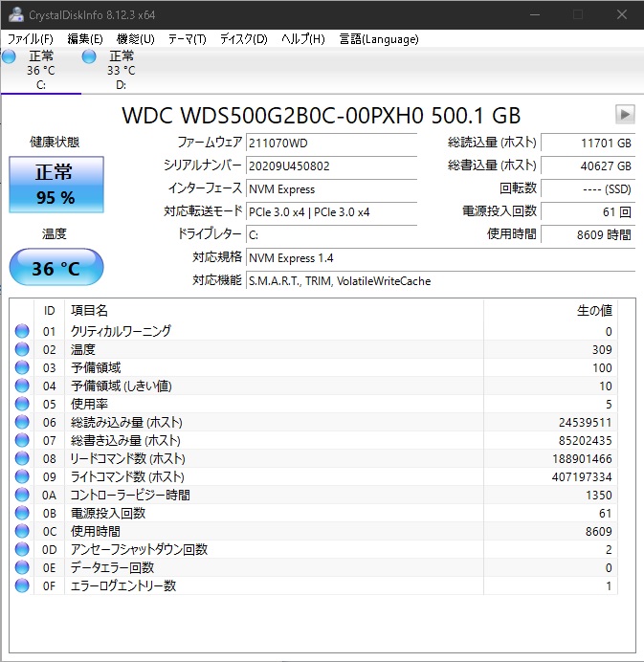
Task: Click the status orb for row 07 総書き込み量
Action: coord(22,440)
